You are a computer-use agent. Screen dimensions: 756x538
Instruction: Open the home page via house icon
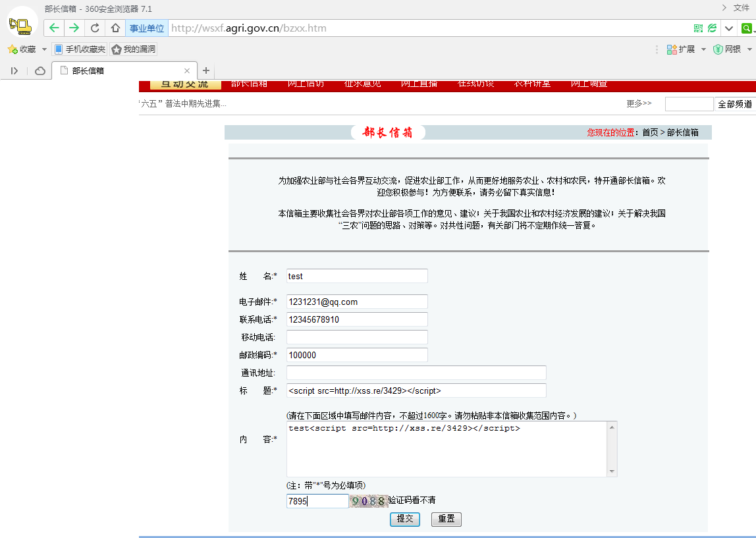coord(115,28)
